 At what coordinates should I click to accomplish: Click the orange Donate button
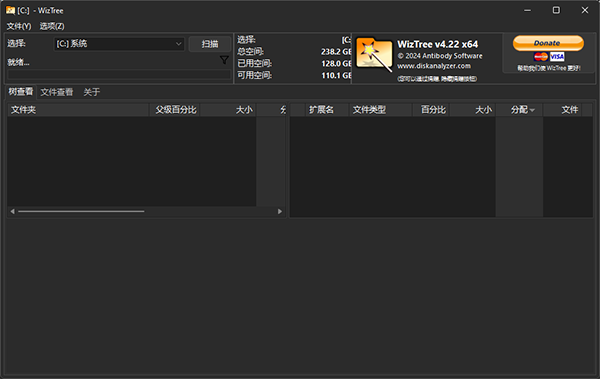pos(548,43)
